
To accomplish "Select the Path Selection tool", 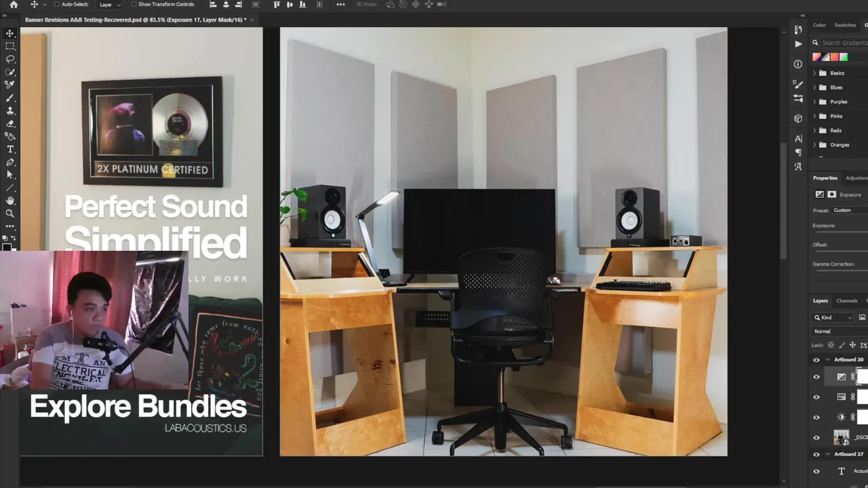I will [x=10, y=175].
